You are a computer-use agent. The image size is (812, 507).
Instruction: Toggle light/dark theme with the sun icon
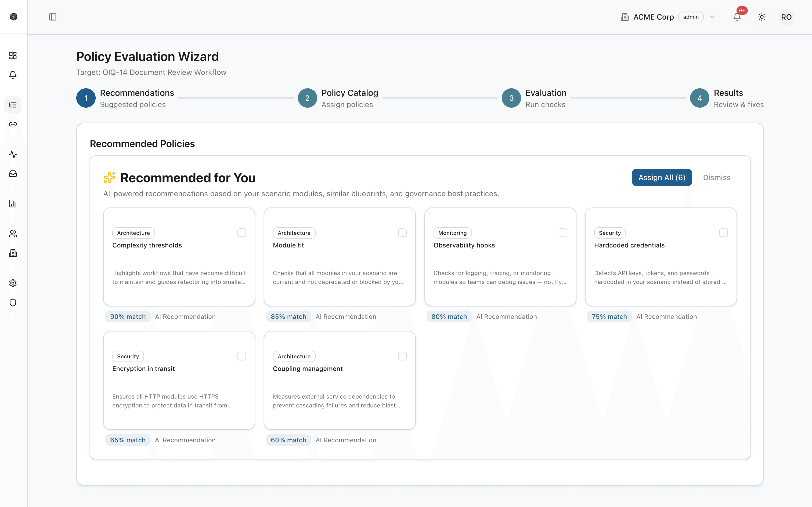(x=761, y=17)
